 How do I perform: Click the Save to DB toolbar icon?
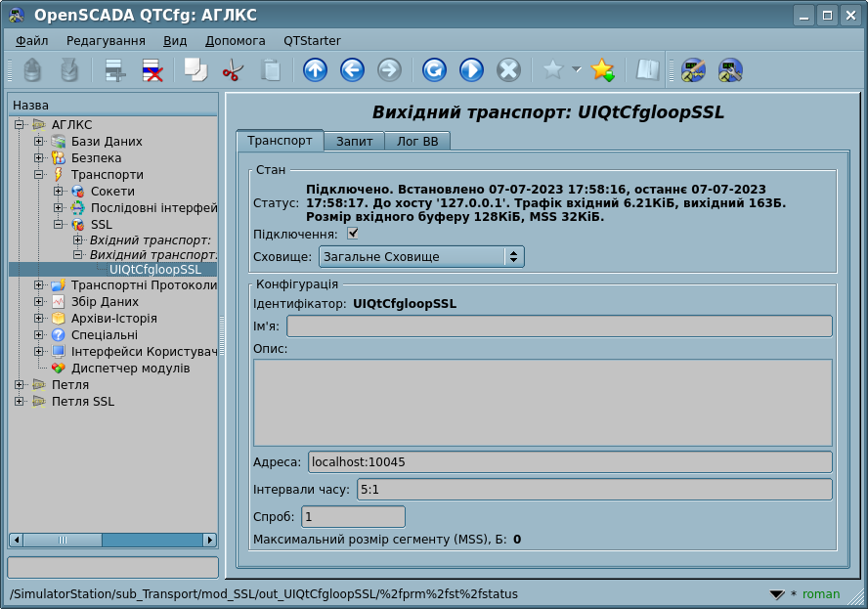pyautogui.click(x=69, y=70)
